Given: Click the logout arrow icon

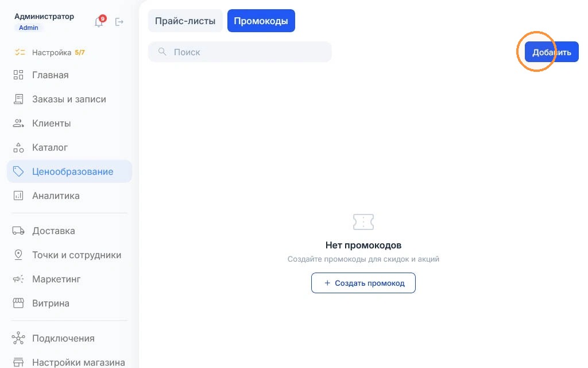Looking at the screenshot, I should coord(119,22).
